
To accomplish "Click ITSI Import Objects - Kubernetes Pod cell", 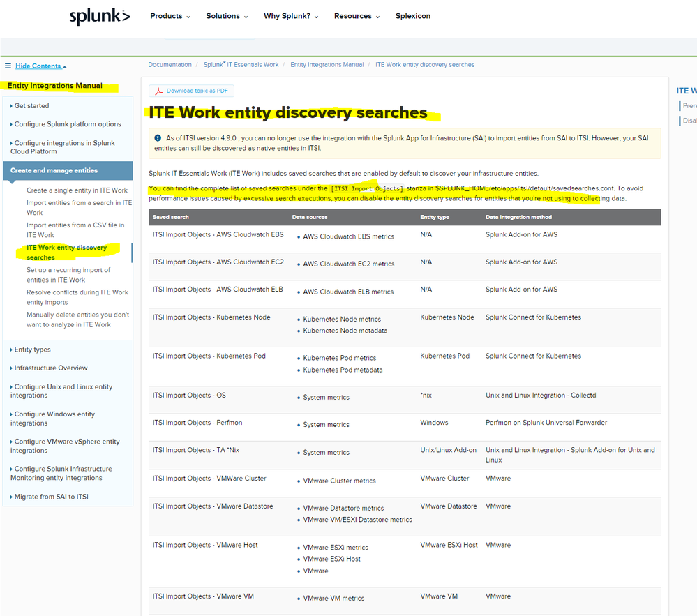I will point(209,356).
